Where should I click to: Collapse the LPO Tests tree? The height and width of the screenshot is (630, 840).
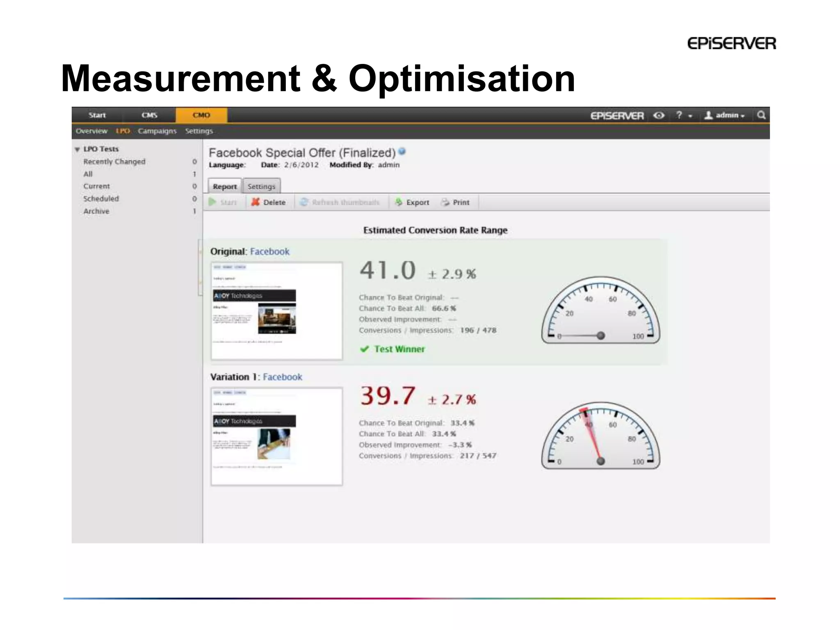click(77, 149)
